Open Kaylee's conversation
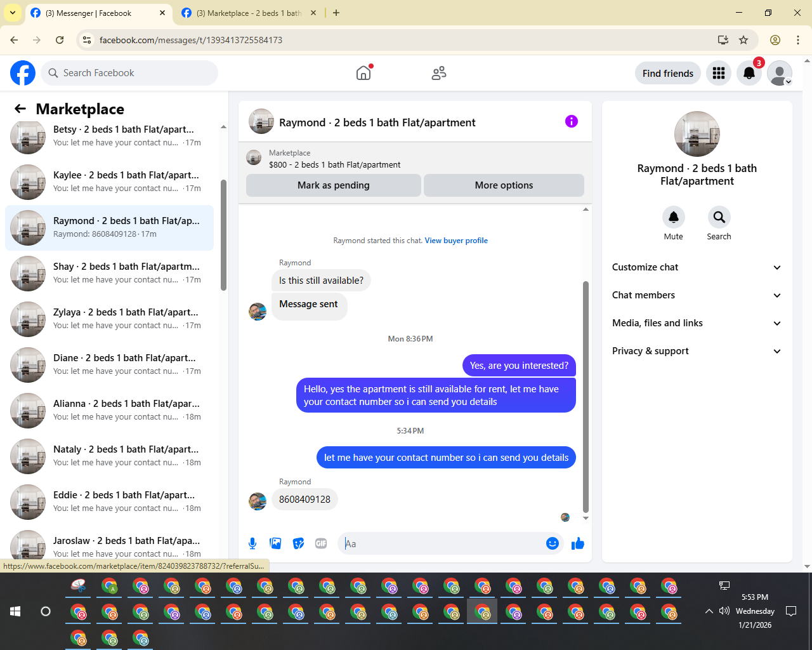The width and height of the screenshot is (812, 650). [x=109, y=182]
